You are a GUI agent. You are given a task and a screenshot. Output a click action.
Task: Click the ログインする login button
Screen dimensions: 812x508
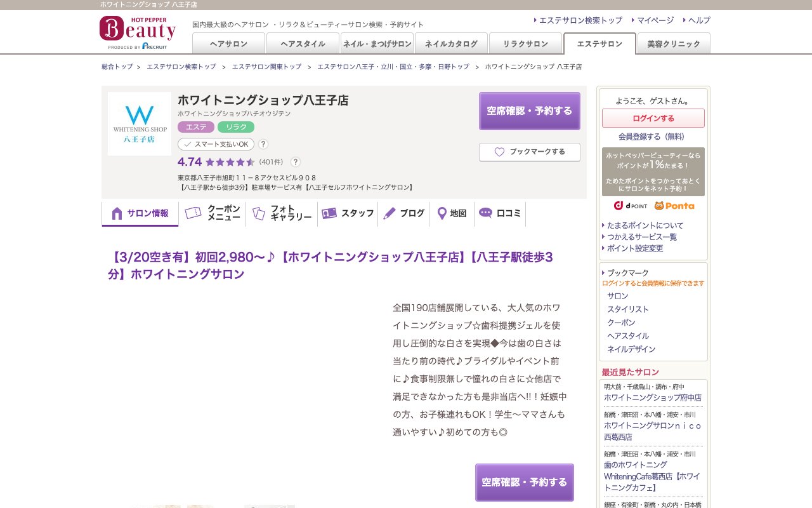[653, 119]
